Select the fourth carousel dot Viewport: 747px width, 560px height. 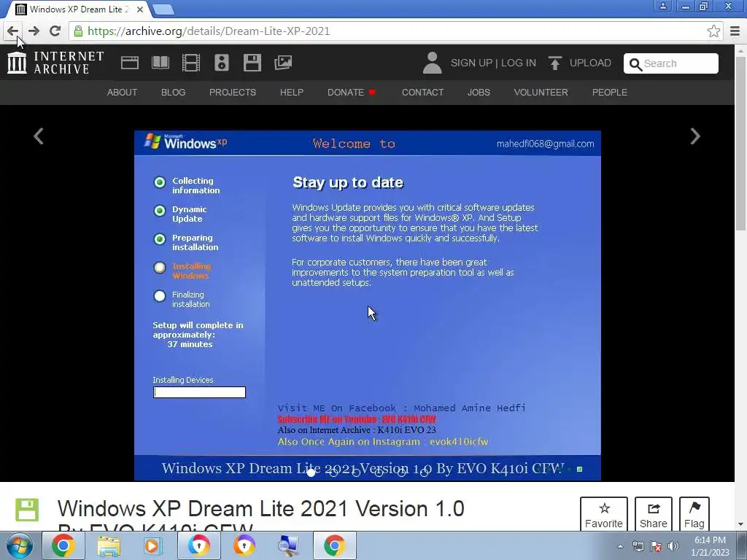379,472
